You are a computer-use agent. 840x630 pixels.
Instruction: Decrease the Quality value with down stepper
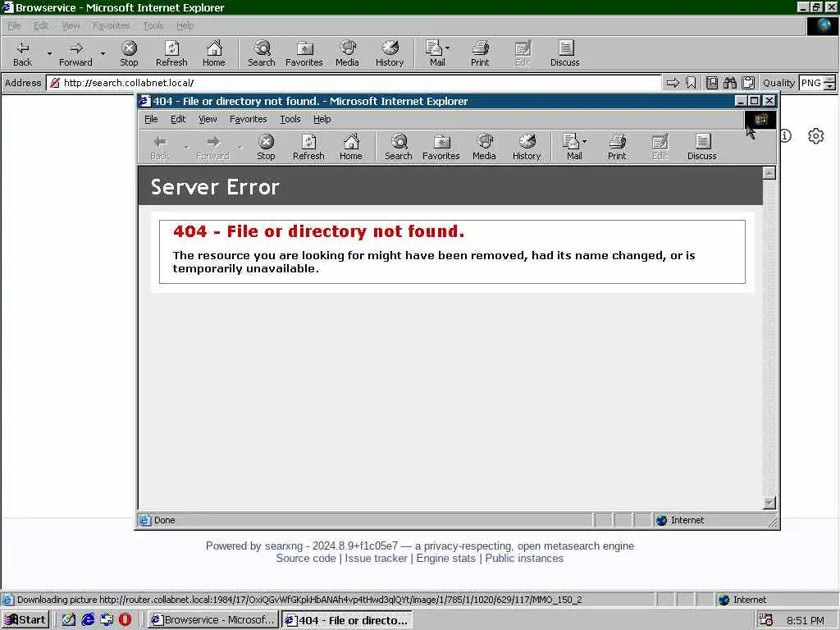(830, 86)
